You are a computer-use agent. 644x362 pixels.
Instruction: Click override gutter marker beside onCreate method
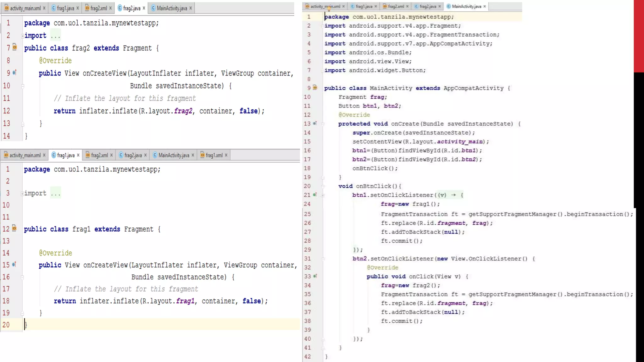[315, 123]
